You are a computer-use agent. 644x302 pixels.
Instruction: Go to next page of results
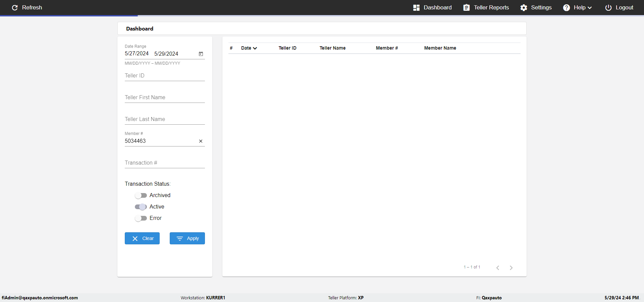tap(511, 267)
